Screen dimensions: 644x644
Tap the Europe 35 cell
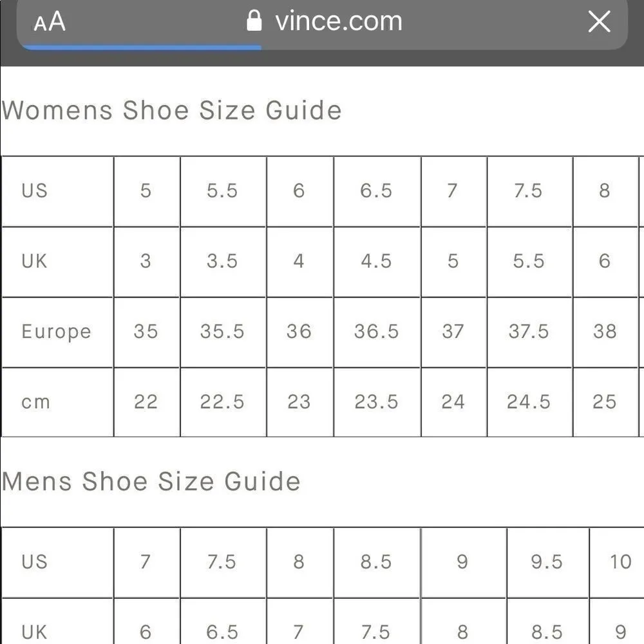[146, 332]
